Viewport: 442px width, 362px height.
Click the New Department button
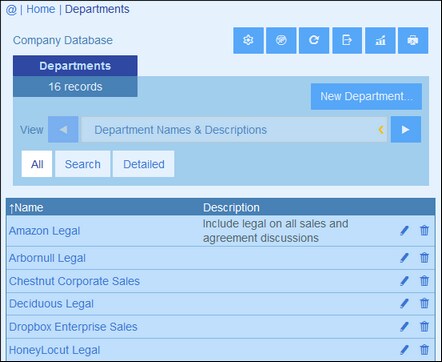tap(366, 97)
